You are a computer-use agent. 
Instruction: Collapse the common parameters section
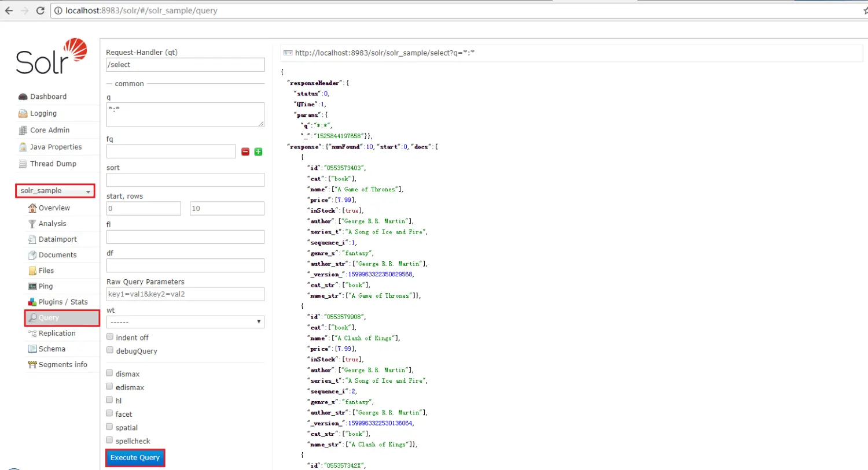(129, 84)
